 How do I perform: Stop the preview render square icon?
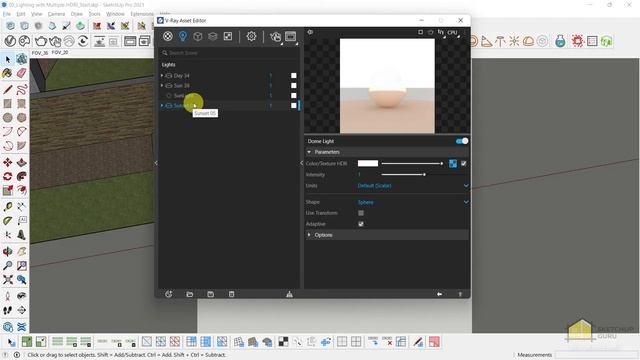[x=420, y=32]
